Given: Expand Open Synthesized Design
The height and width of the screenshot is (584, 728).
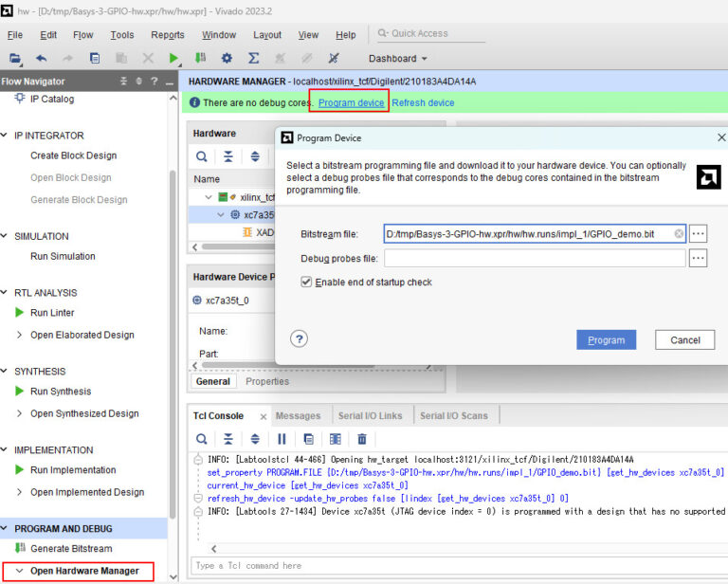Looking at the screenshot, I should point(20,413).
